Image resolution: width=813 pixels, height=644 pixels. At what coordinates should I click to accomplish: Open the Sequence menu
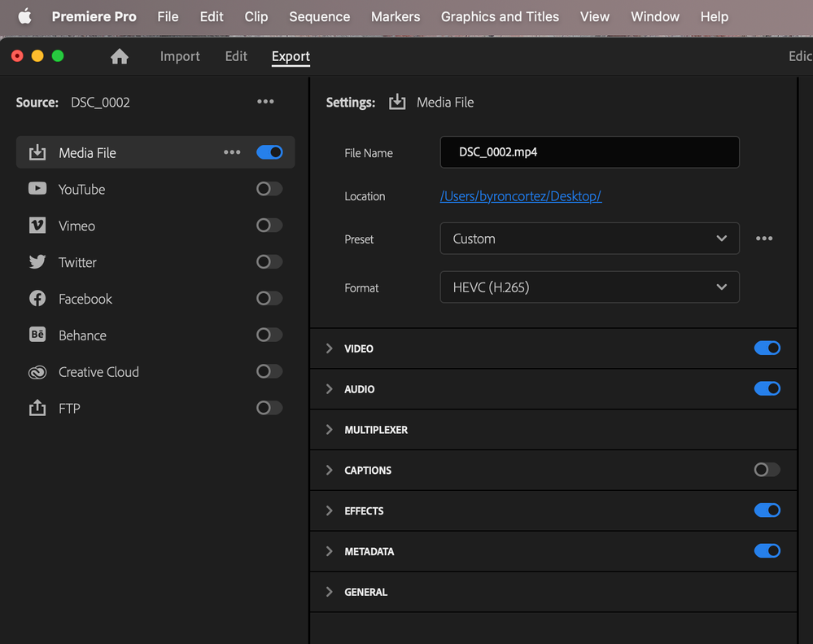coord(319,16)
